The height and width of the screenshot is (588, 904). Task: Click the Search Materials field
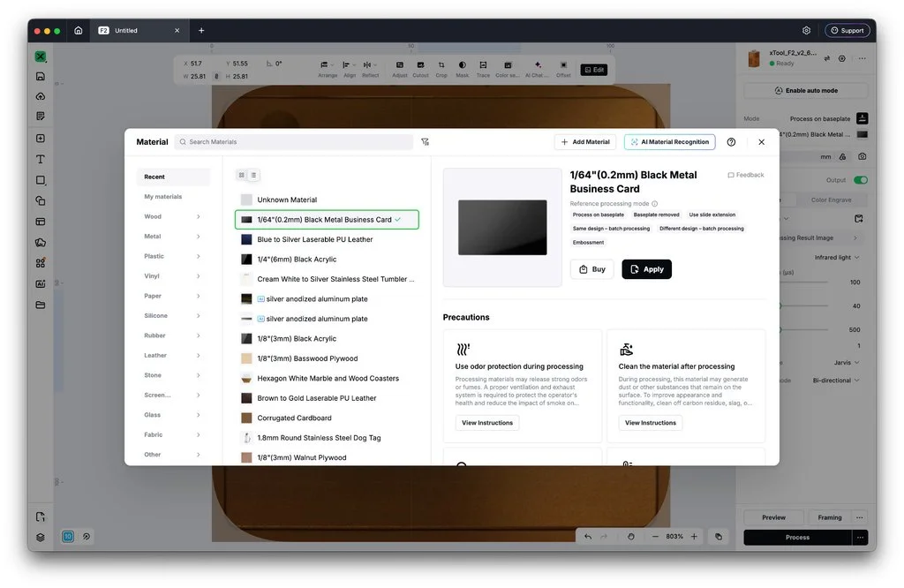(x=294, y=142)
